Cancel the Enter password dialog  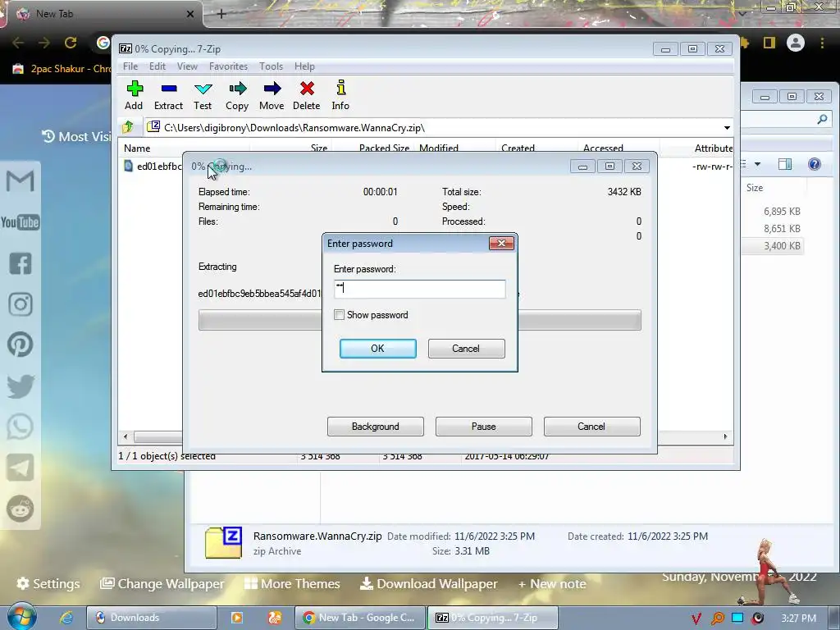[x=466, y=348]
